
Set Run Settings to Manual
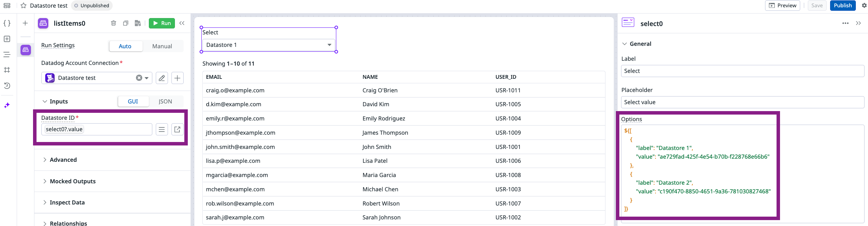[162, 46]
